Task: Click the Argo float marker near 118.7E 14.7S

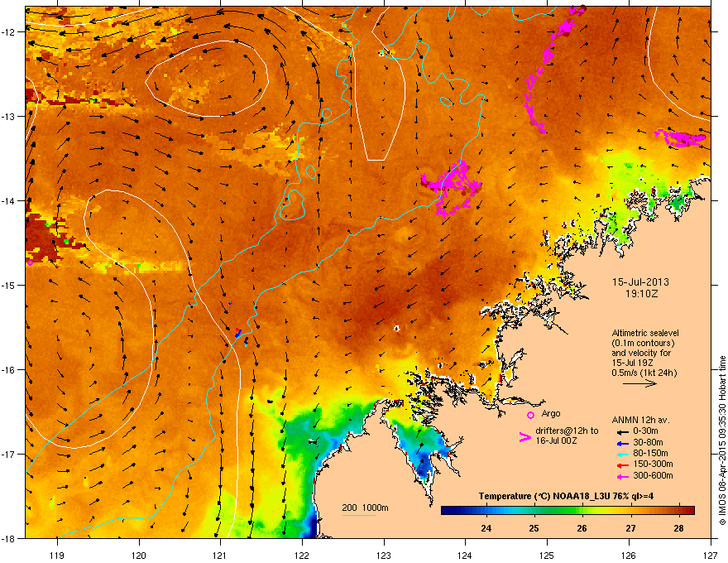Action: pyautogui.click(x=30, y=263)
